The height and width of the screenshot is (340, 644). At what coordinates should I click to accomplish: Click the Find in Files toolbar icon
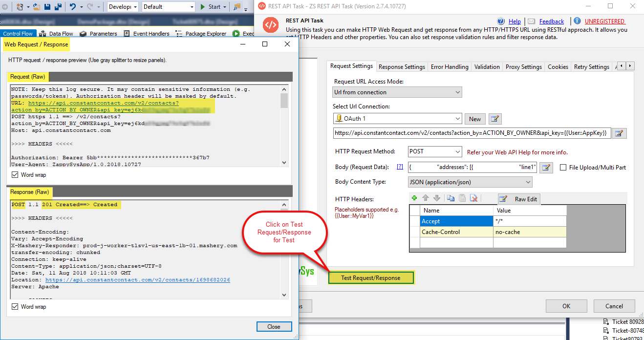pyautogui.click(x=237, y=7)
